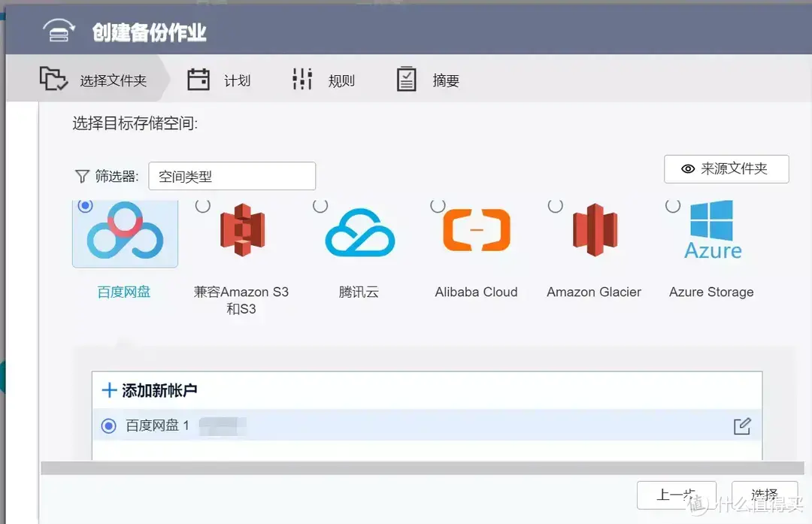Screen dimensions: 812x524
Task: Select the radio button above Azure Storage
Action: [x=671, y=204]
